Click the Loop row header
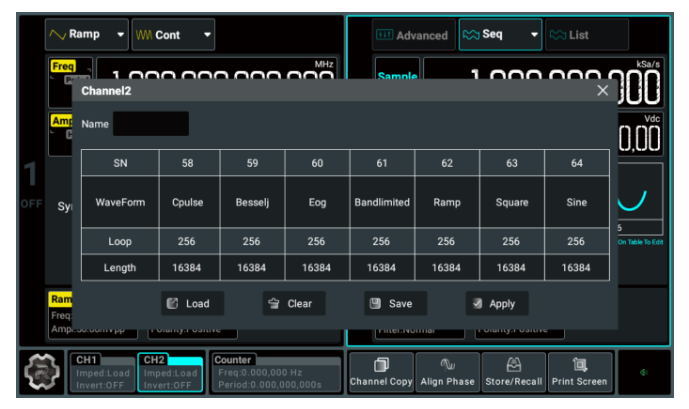Image resolution: width=689 pixels, height=409 pixels. click(x=120, y=241)
